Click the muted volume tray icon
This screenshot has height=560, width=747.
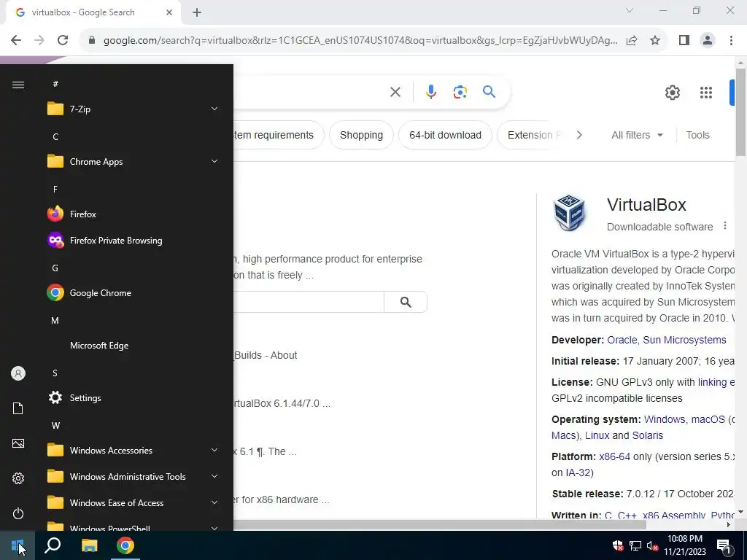coord(653,545)
